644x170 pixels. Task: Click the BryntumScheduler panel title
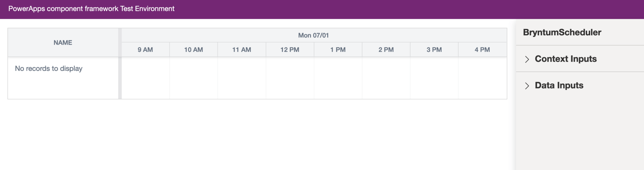562,32
